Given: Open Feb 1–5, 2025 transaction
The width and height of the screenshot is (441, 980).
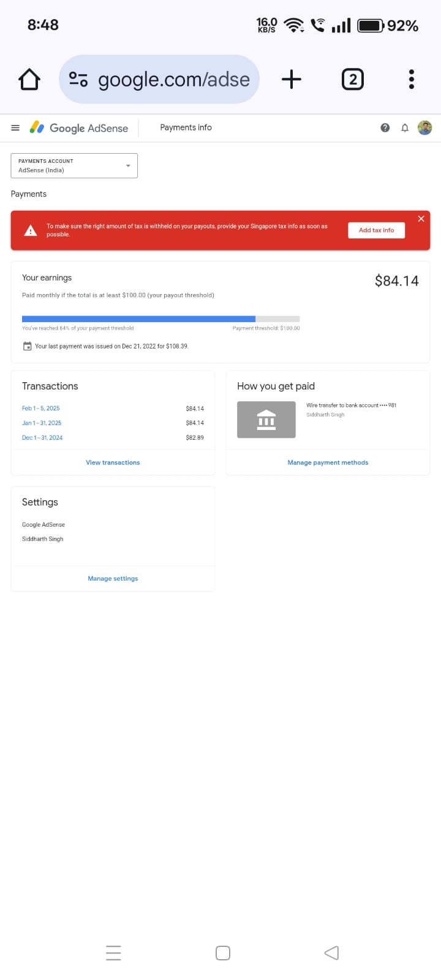Looking at the screenshot, I should click(41, 409).
